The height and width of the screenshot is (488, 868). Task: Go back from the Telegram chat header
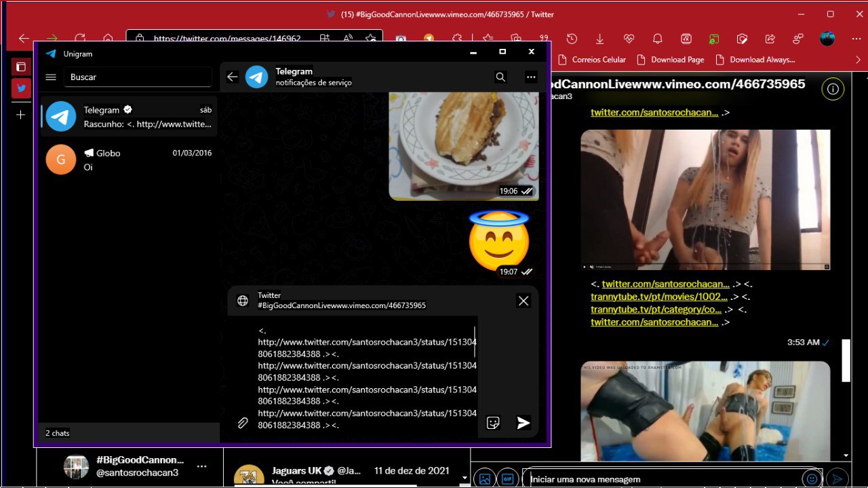tap(232, 77)
